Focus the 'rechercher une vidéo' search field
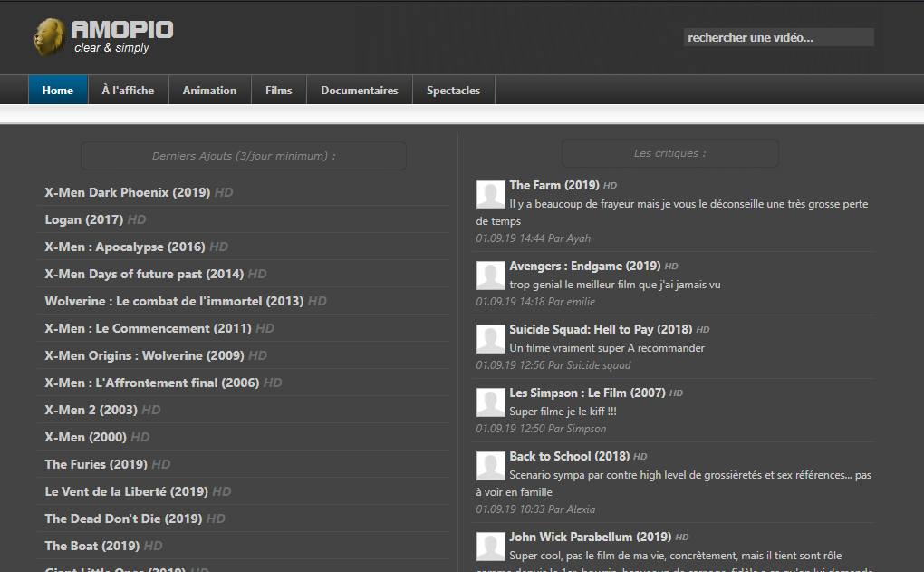This screenshot has height=572, width=924. point(778,37)
